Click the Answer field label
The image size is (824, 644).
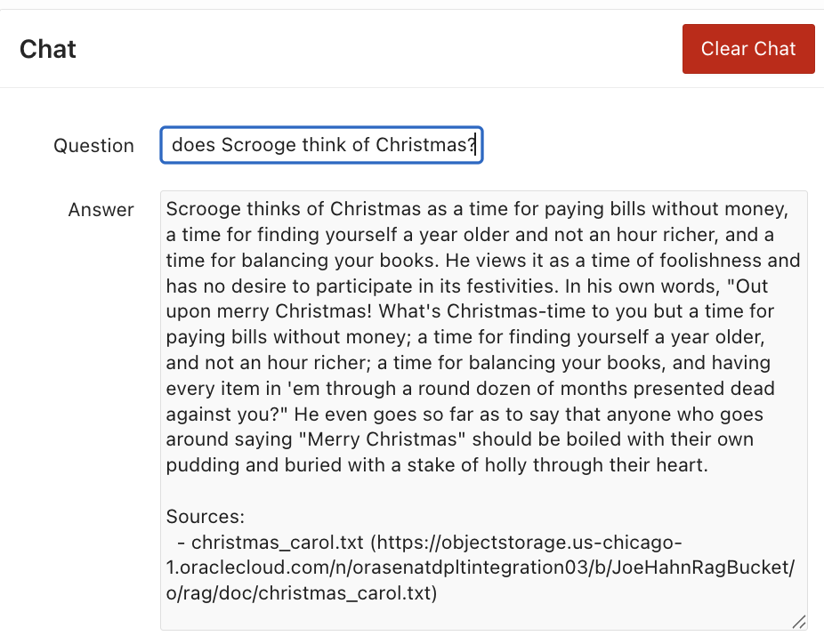[x=101, y=210]
